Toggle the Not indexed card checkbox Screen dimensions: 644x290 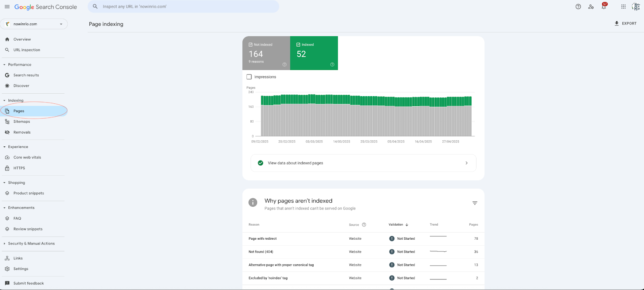[250, 45]
